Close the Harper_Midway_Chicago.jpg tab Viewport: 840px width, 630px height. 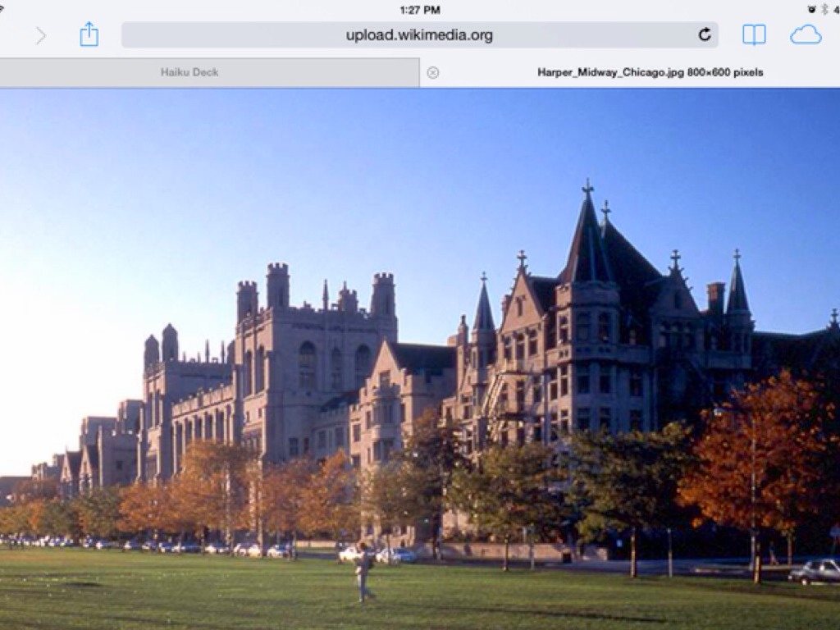point(433,73)
